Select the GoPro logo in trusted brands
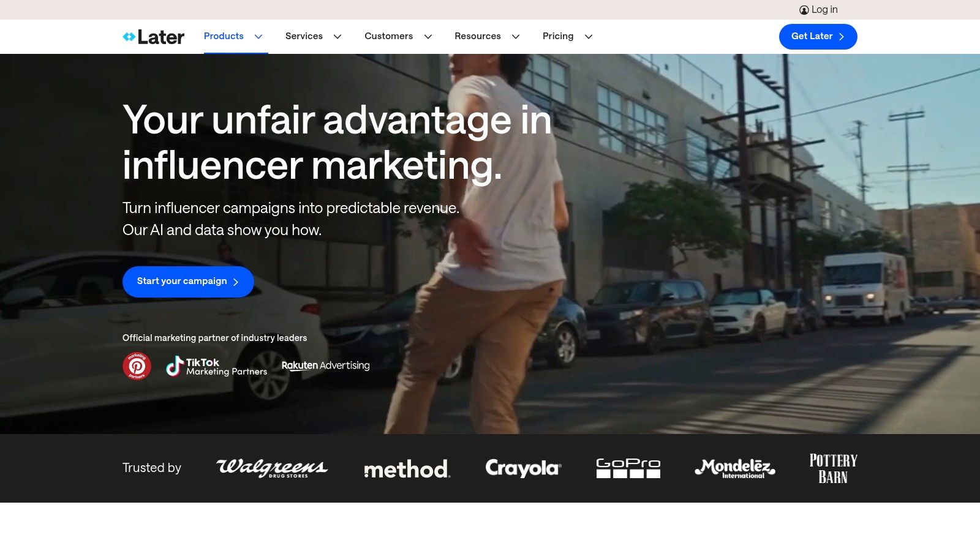980x551 pixels. pos(628,468)
